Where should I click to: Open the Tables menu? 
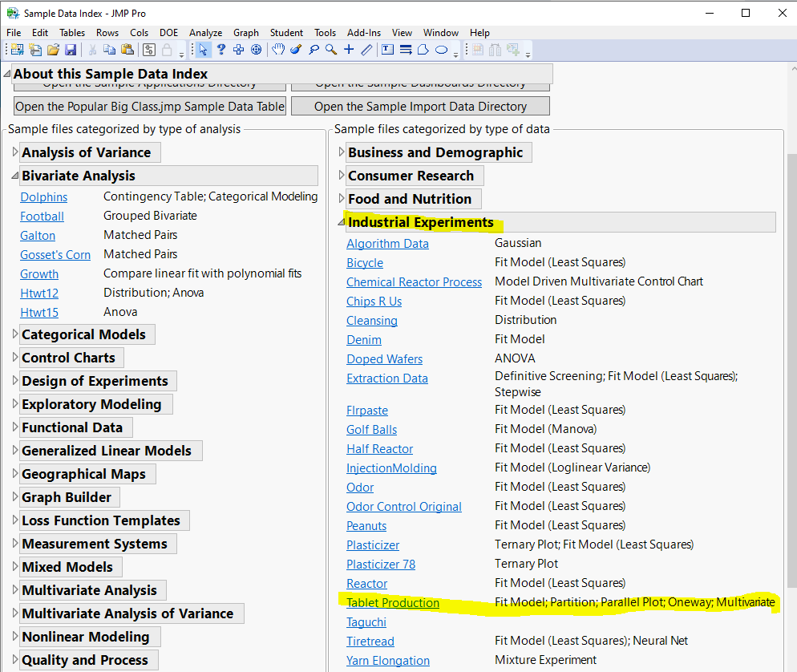point(72,33)
